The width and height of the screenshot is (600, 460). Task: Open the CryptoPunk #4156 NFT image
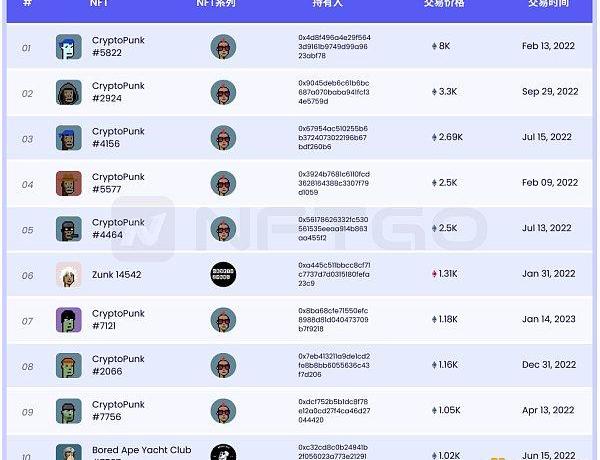69,138
